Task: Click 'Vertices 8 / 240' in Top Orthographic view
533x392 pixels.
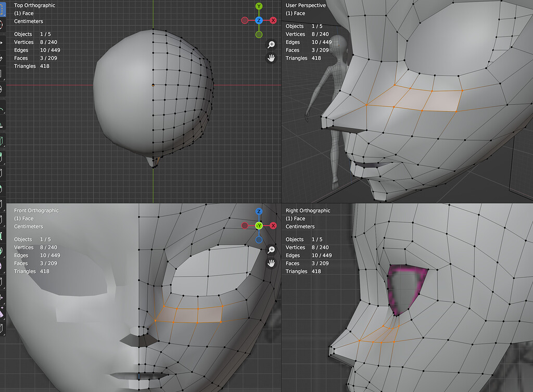Action: [x=36, y=42]
